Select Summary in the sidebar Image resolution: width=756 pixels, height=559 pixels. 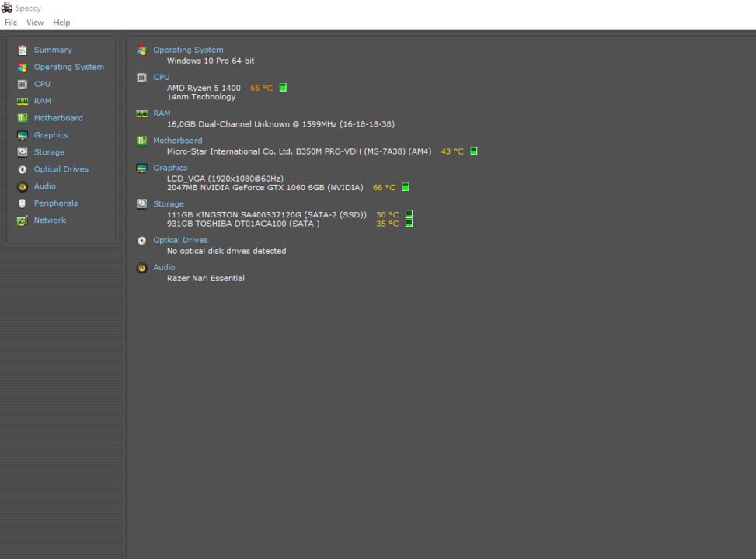pyautogui.click(x=53, y=50)
